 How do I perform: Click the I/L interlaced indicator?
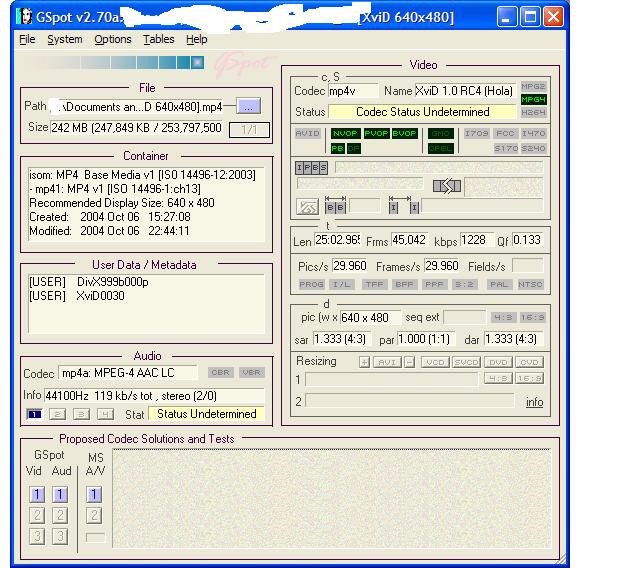342,284
